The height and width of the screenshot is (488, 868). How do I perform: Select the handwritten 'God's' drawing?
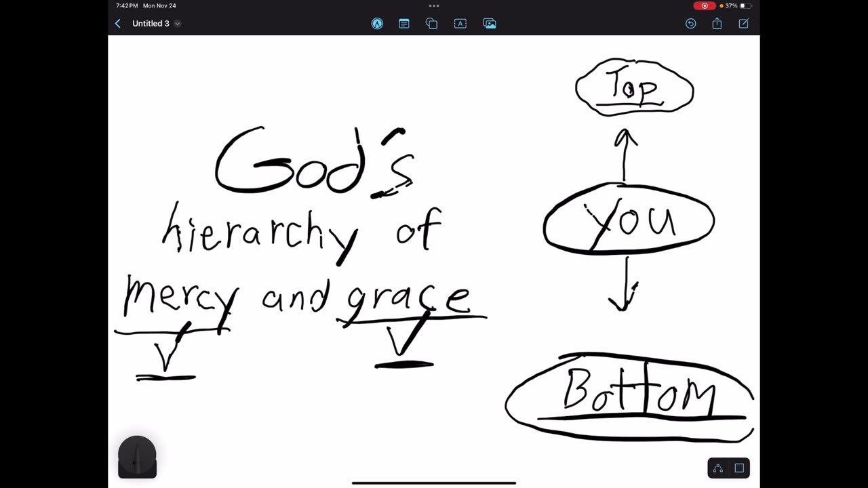coord(315,162)
